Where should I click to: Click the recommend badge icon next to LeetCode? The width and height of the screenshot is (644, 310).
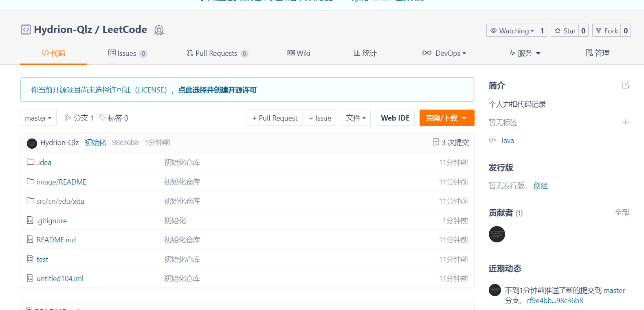[159, 30]
